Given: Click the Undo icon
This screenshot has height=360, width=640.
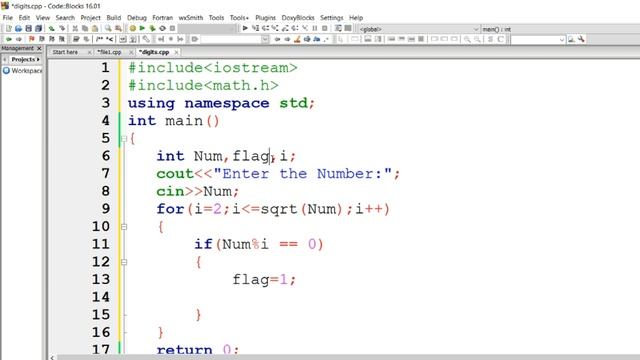Looking at the screenshot, I should (51, 28).
